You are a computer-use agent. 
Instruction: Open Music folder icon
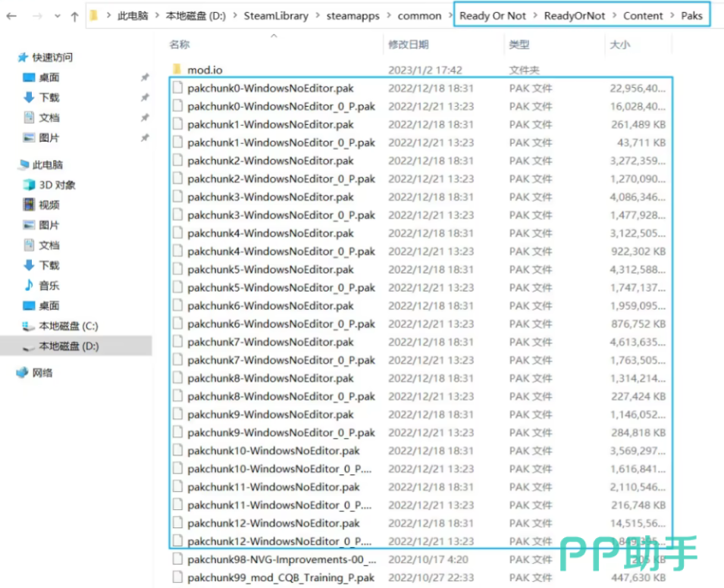tap(29, 285)
